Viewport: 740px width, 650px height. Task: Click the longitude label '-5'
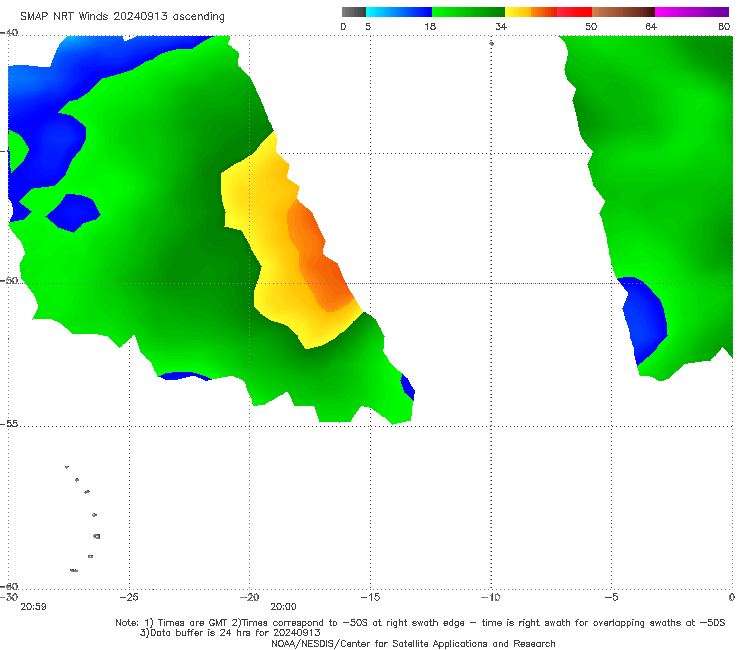(x=611, y=597)
